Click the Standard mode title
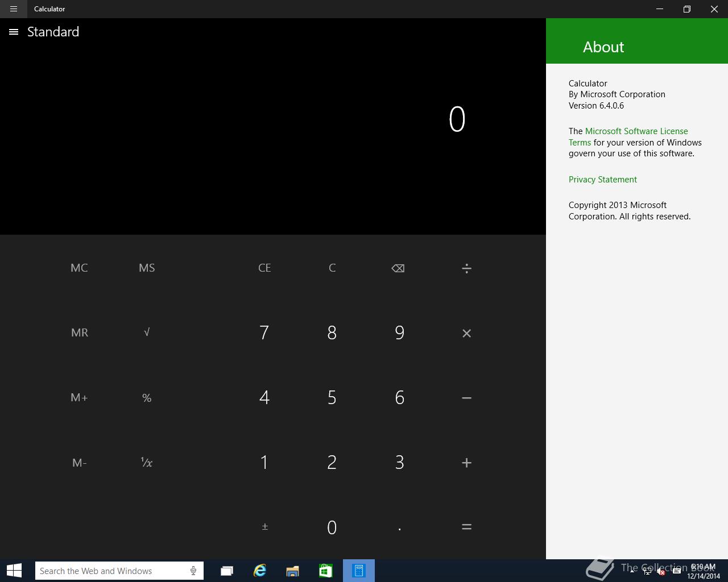 [x=53, y=32]
